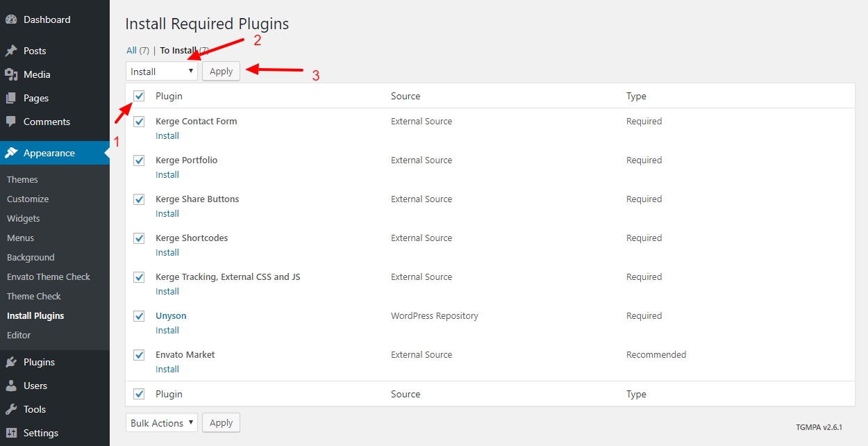Viewport: 868px width, 446px height.
Task: Show the All plugins filter view
Action: point(131,50)
